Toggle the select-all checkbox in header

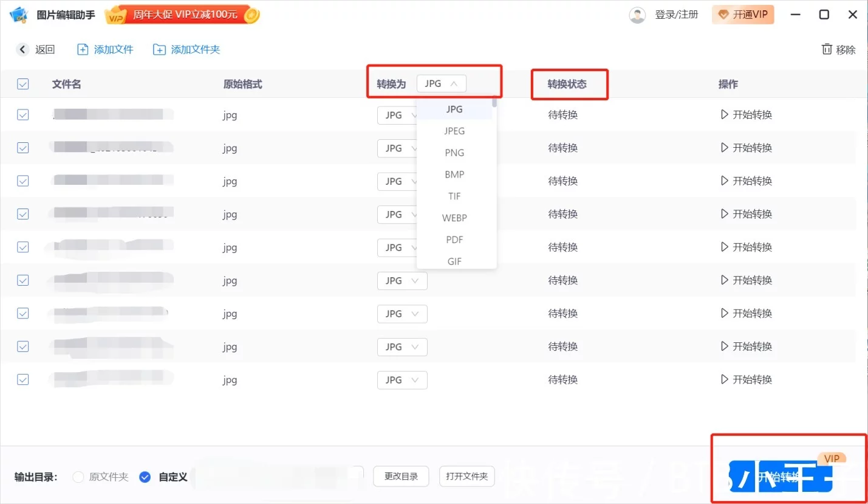pos(23,85)
